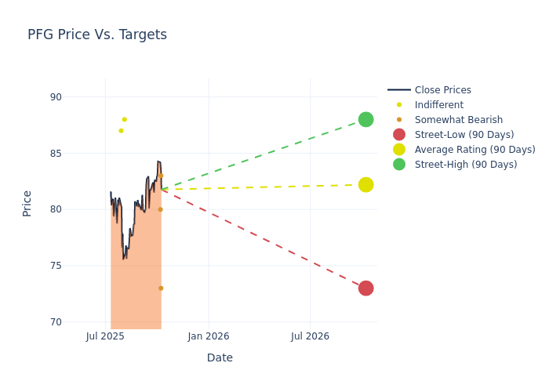
Task: Click the large red Street-Low marker on the chart
Action: 365,289
